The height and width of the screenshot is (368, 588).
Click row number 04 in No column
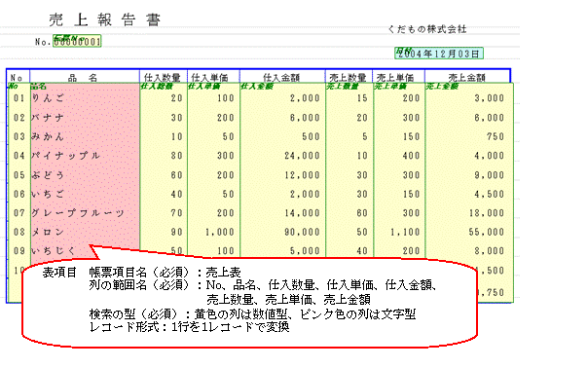click(x=19, y=156)
